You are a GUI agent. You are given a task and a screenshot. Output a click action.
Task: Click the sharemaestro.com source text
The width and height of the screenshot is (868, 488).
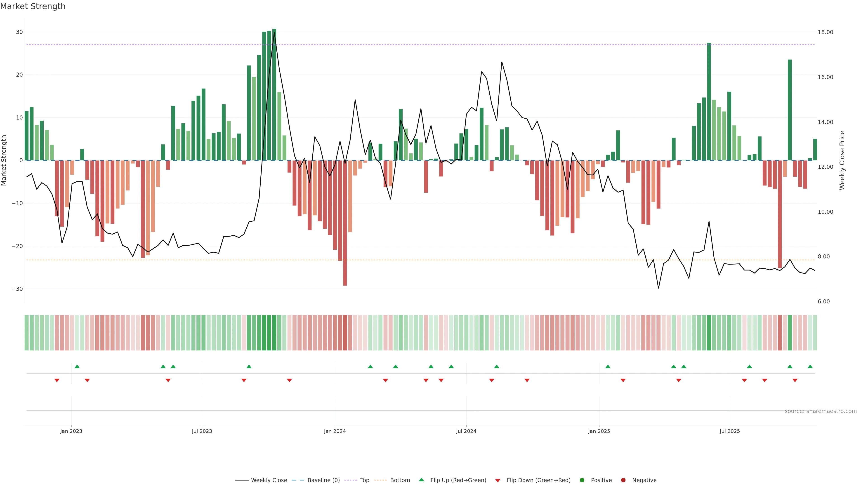pos(821,411)
